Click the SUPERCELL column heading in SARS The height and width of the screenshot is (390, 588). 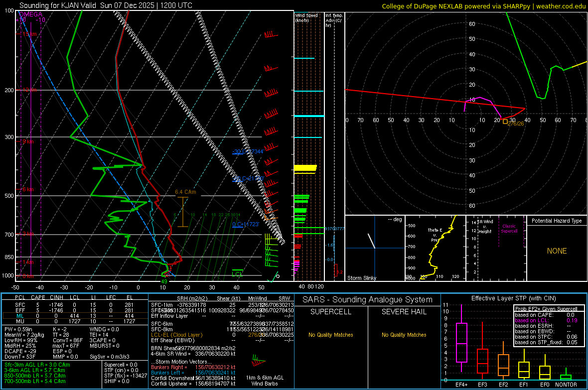point(331,312)
